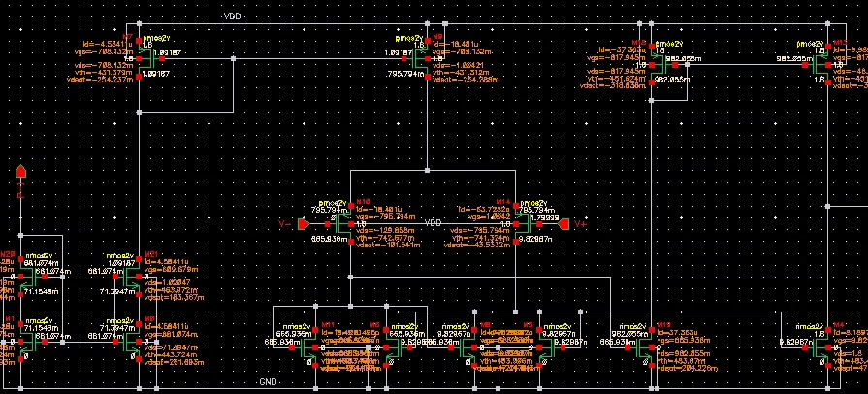Screen dimensions: 868x394
Task: Click the pmos2v cell label of M7
Action: [x=156, y=38]
